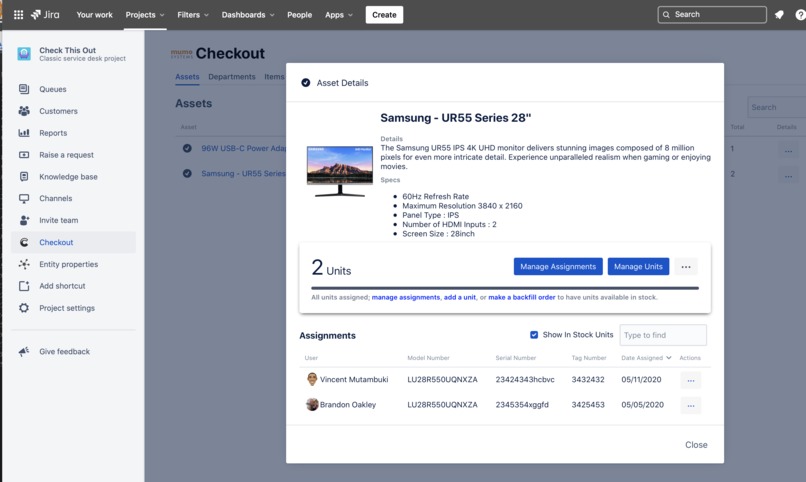
Task: Click the Project settings gear icon
Action: point(24,308)
